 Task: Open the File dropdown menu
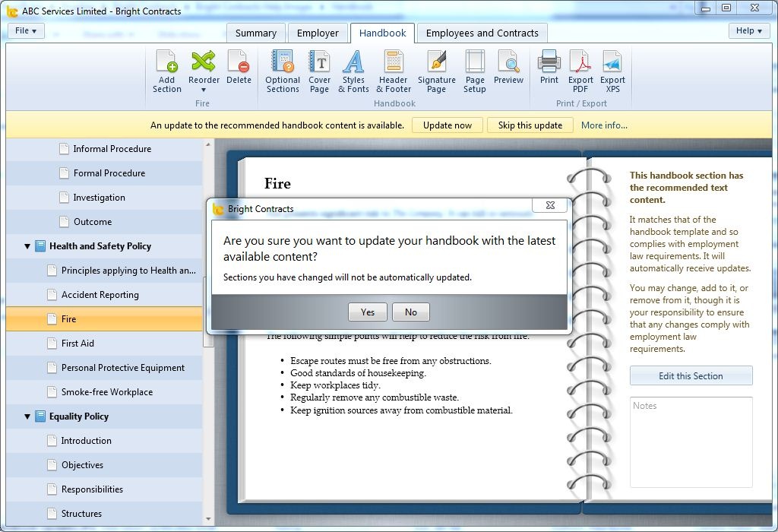point(26,30)
